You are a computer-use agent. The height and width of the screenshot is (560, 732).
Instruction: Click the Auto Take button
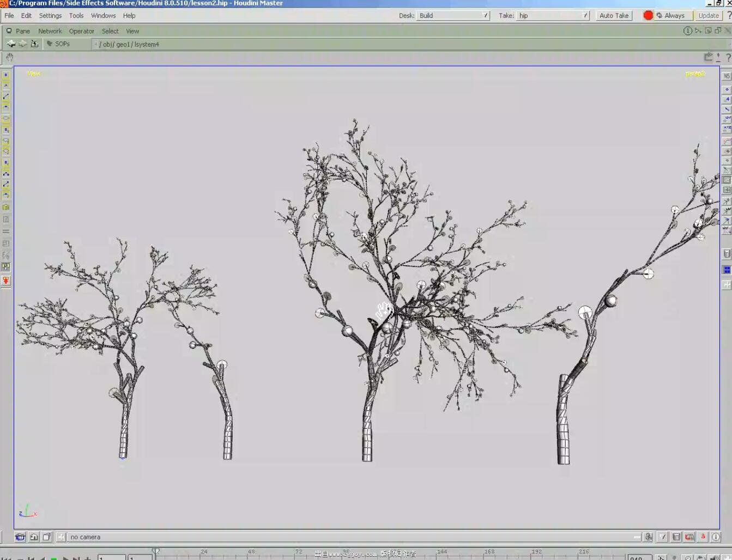[614, 15]
